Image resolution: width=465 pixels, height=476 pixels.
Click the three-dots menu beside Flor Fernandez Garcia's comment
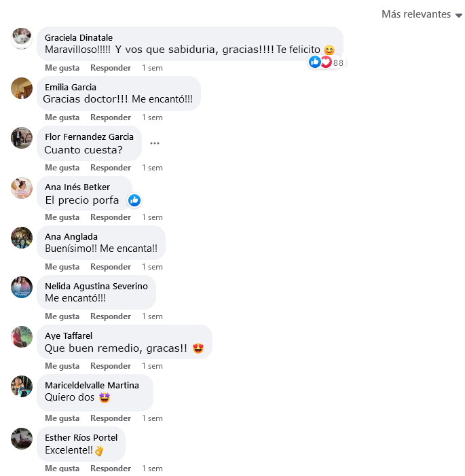[x=155, y=143]
